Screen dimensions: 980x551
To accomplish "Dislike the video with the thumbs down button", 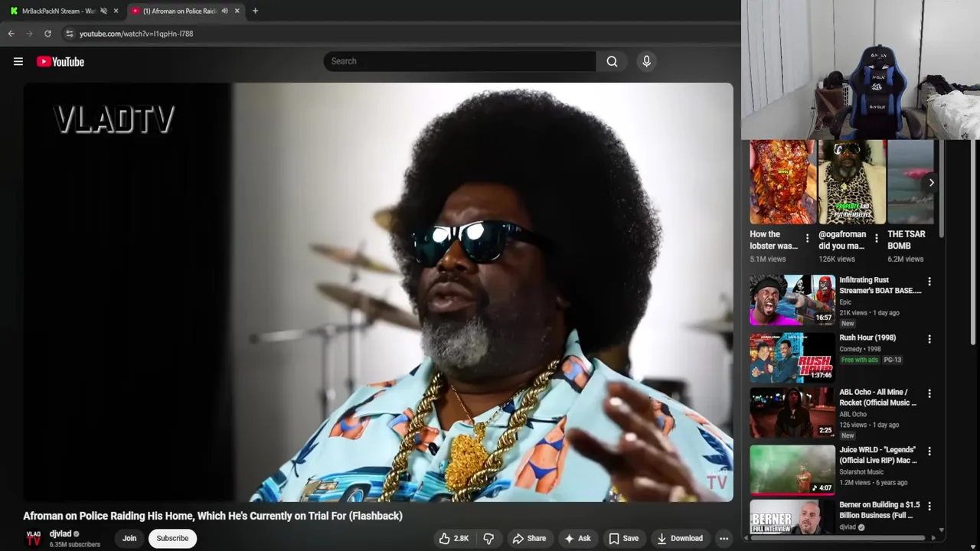I will pos(488,539).
